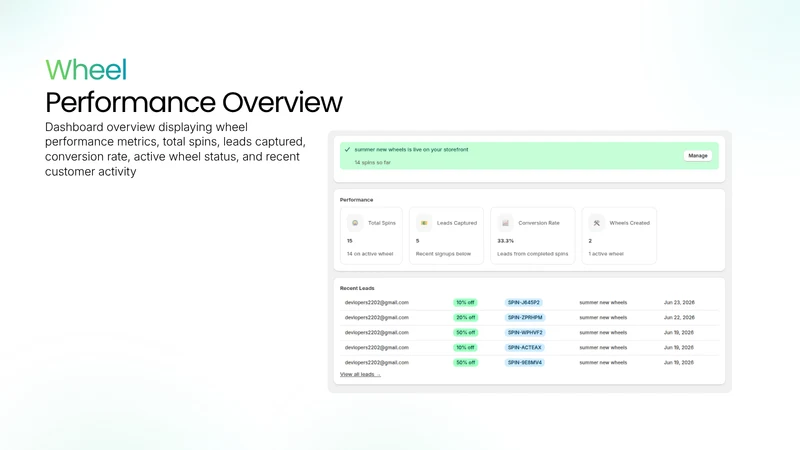
Task: Select the '50% off' badge in SPIN-WPHVF2 row
Action: [465, 333]
